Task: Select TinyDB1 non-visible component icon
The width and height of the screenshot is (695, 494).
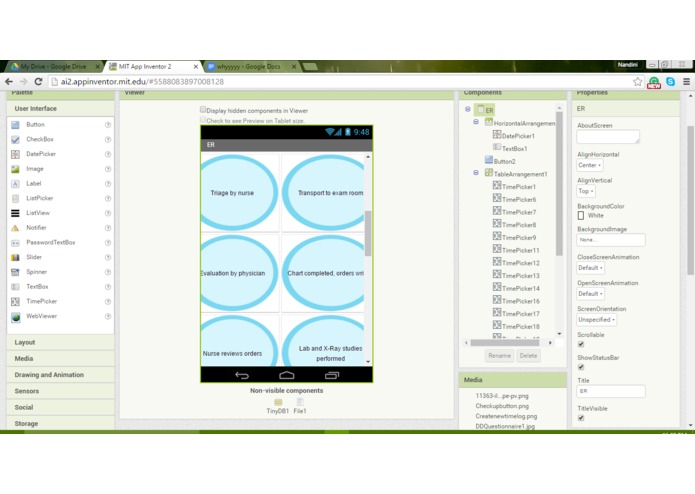Action: (278, 402)
